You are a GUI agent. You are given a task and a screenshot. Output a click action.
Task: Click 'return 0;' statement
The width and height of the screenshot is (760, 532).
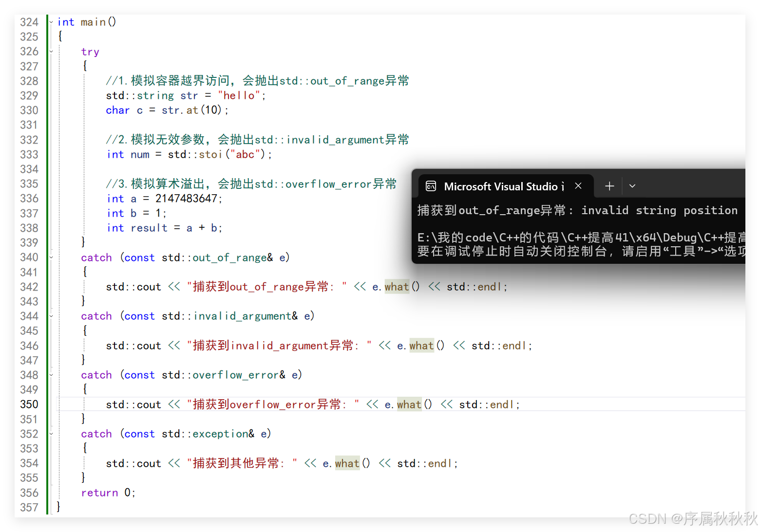pos(108,493)
